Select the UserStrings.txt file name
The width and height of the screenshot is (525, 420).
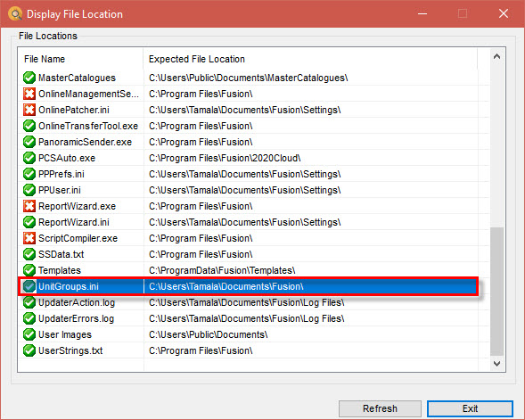coord(70,350)
